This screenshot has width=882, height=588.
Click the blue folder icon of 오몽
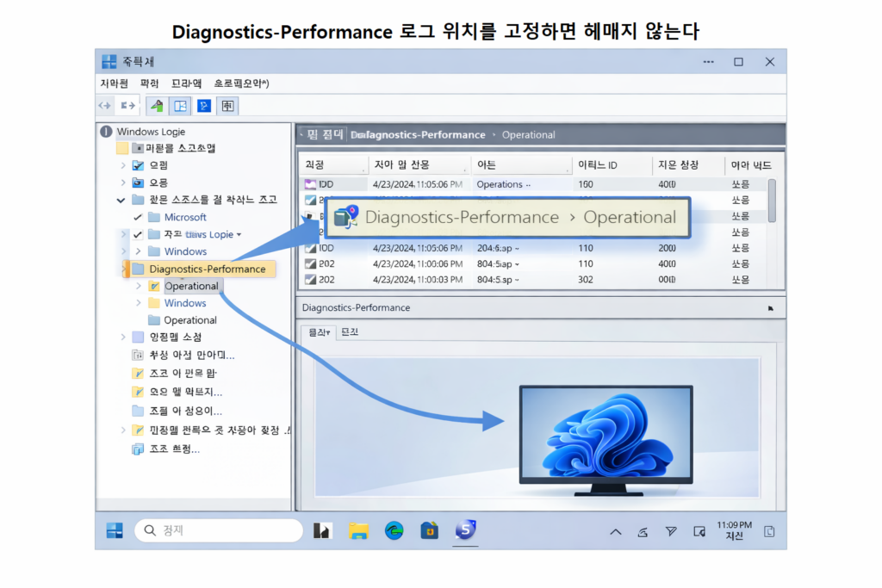click(138, 183)
